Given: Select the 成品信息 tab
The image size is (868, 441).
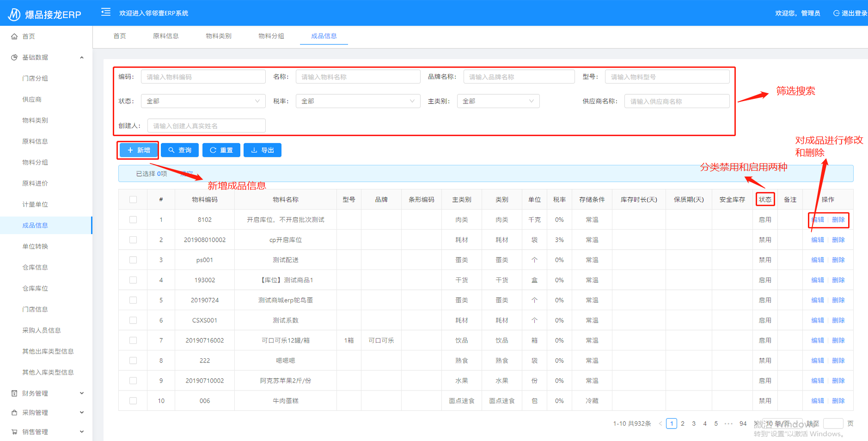Looking at the screenshot, I should 324,36.
